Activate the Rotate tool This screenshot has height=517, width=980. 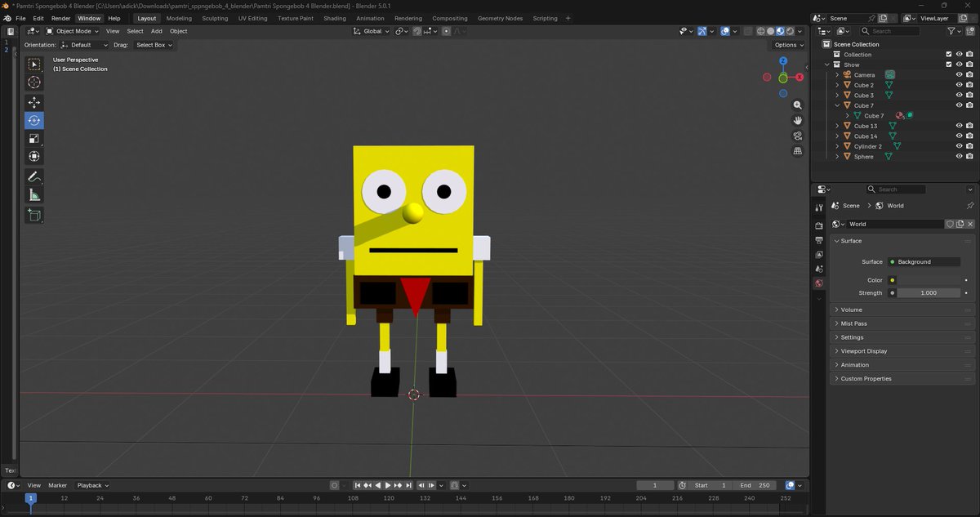click(34, 120)
